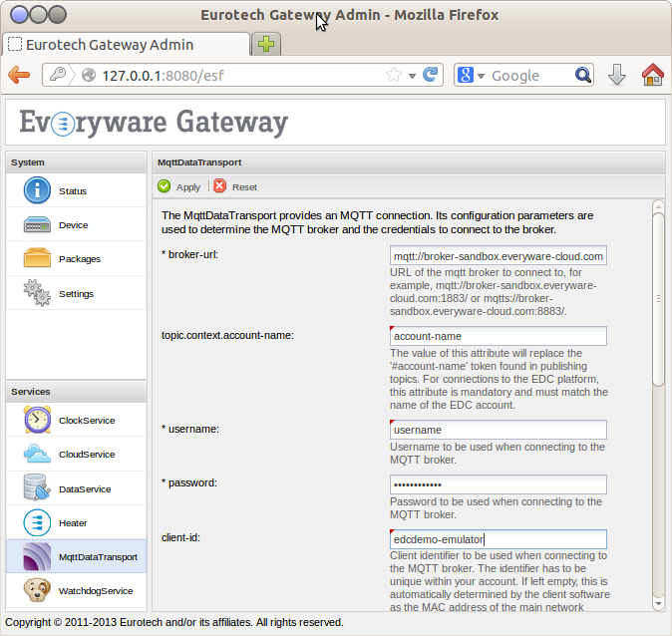Click the scrollbar up arrow
Image resolution: width=672 pixels, height=636 pixels.
click(658, 207)
